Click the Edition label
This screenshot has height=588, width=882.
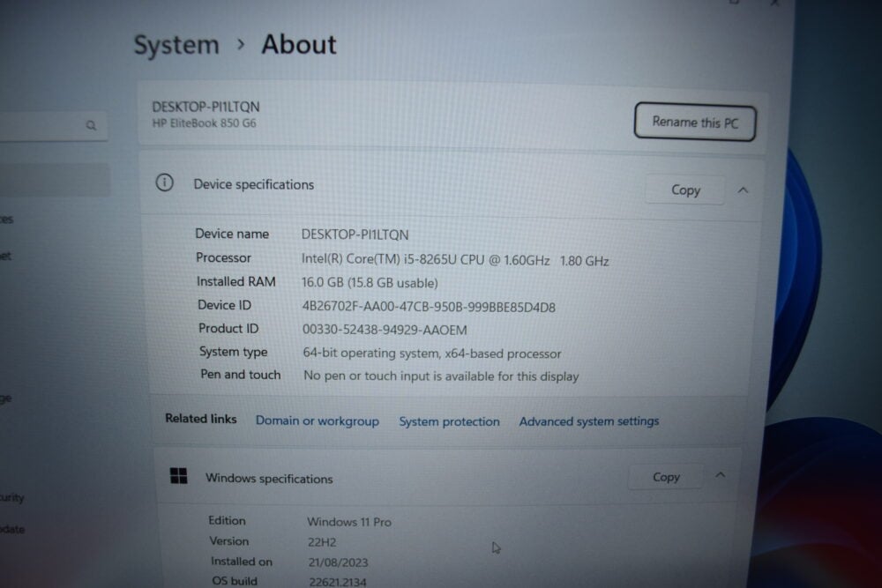click(x=227, y=520)
